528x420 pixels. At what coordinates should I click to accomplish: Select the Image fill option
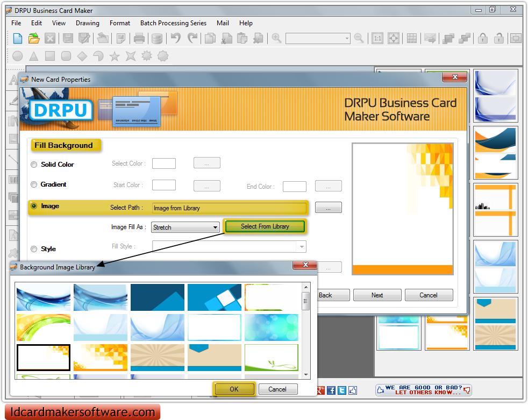[x=33, y=206]
